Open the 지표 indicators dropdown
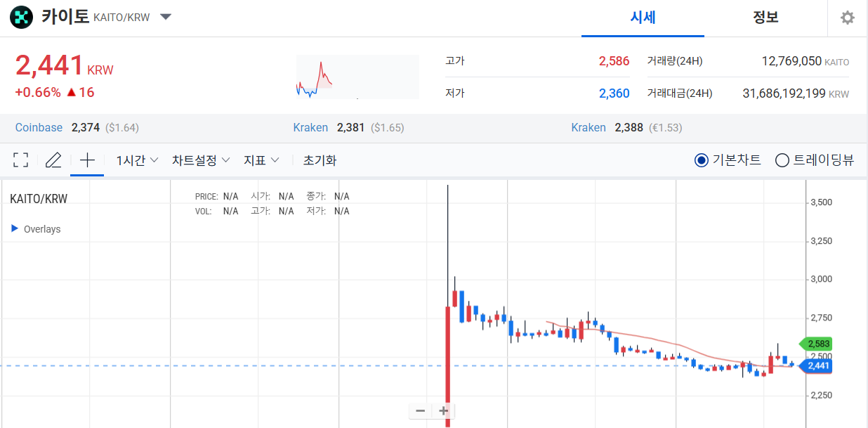 (260, 160)
